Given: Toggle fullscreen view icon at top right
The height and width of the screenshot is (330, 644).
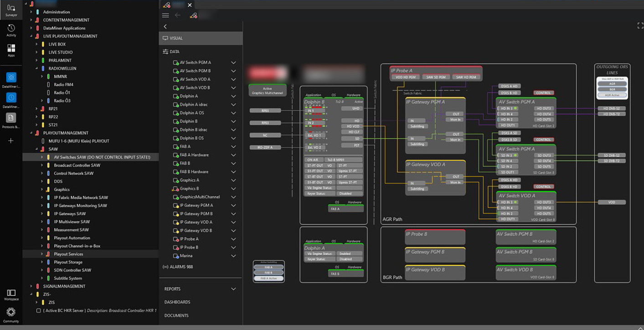Looking at the screenshot, I should click(x=640, y=26).
